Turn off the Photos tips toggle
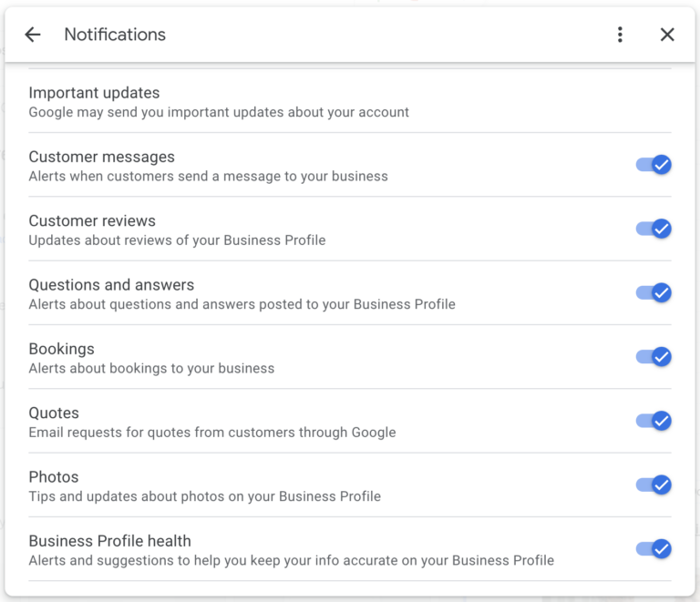 point(654,485)
